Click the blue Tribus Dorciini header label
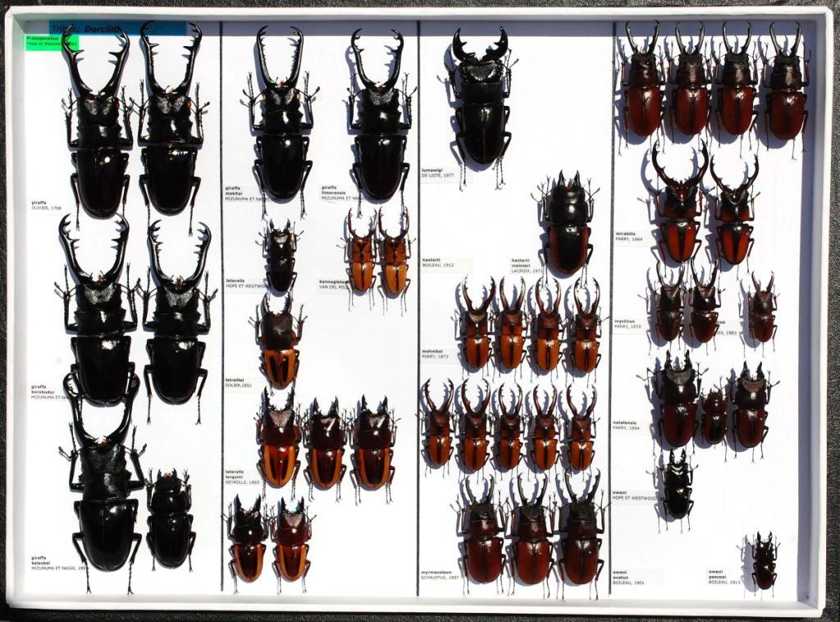 click(x=117, y=28)
